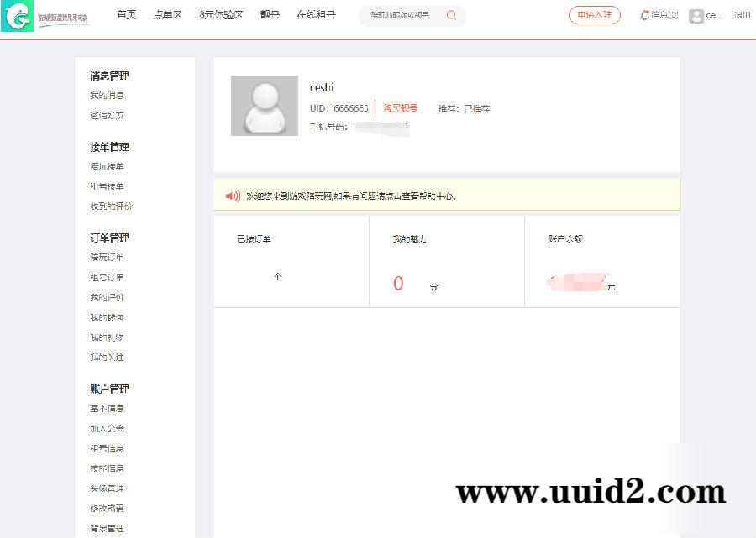Click the magnifier icon to search
Image resolution: width=756 pixels, height=538 pixels.
(x=451, y=16)
